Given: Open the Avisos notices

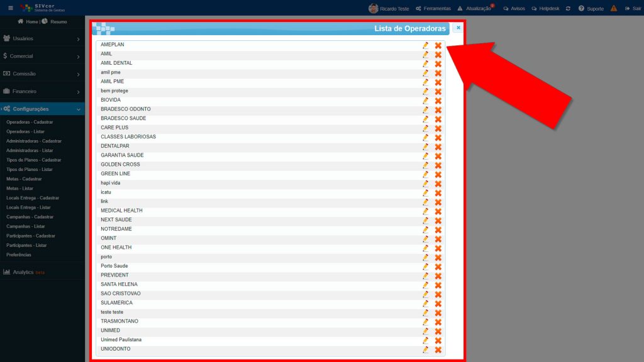Looking at the screenshot, I should pos(514,9).
